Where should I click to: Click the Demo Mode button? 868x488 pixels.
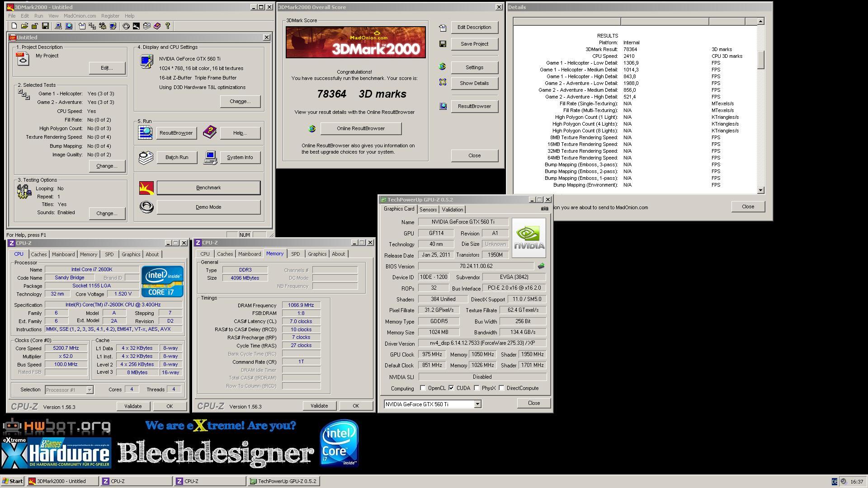click(x=208, y=207)
